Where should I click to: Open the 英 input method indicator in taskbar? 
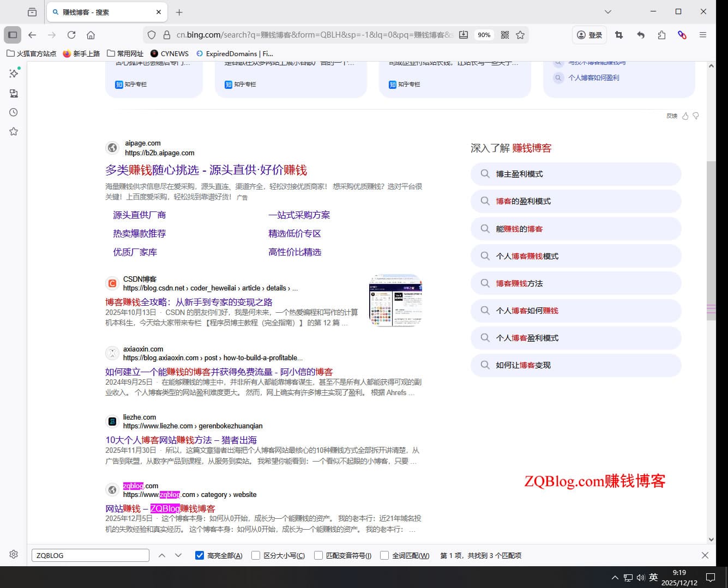coord(653,577)
